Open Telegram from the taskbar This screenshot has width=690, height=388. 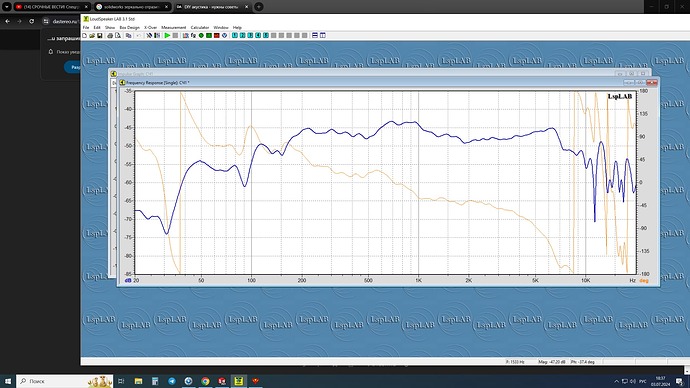172,381
